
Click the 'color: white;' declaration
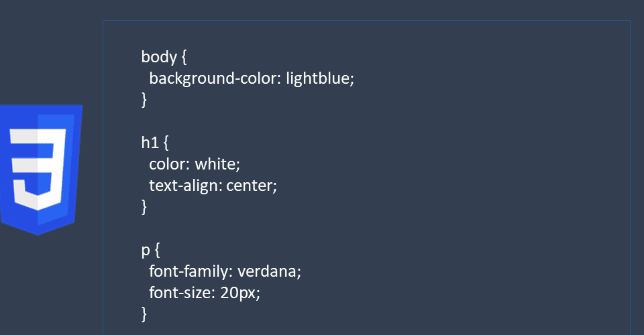tap(195, 164)
